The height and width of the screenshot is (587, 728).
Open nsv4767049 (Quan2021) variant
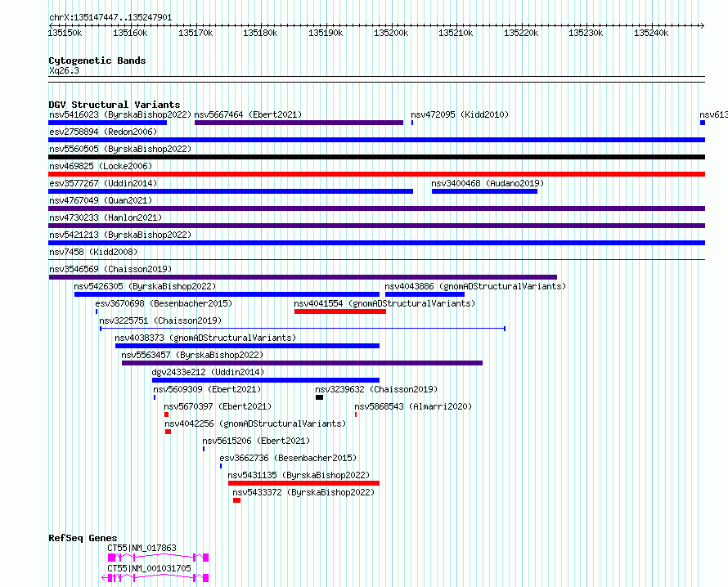101,200
